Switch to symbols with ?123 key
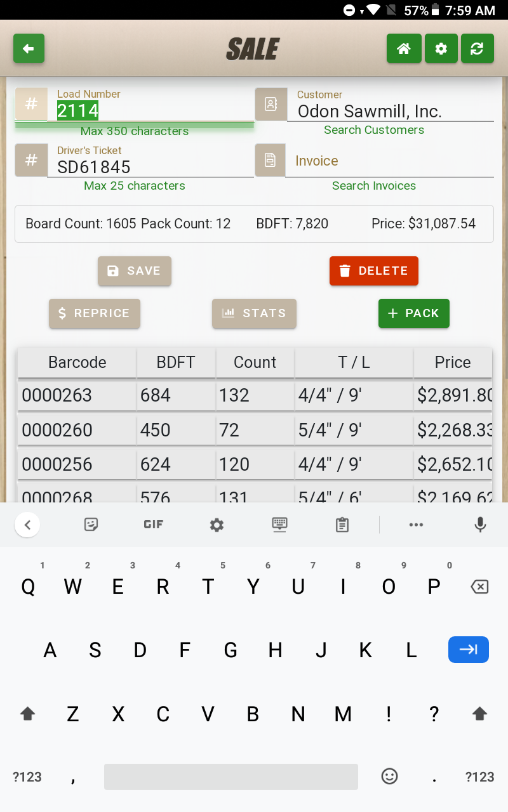Viewport: 508px width, 812px height. [x=27, y=776]
